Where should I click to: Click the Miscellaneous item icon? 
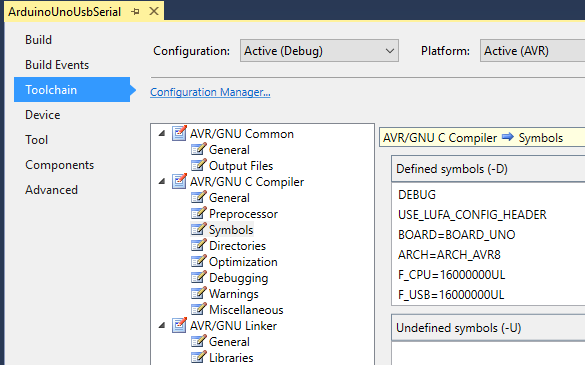click(x=198, y=310)
